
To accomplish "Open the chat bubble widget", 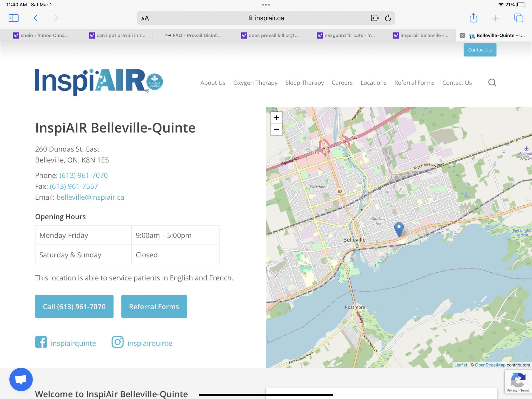I will coord(21,379).
